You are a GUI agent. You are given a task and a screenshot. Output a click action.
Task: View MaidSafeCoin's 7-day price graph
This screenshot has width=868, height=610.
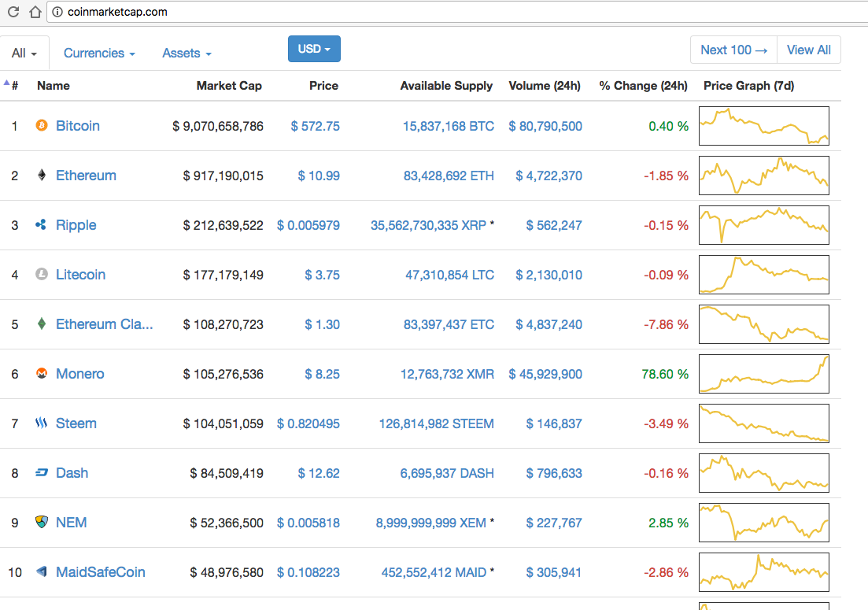click(x=764, y=571)
